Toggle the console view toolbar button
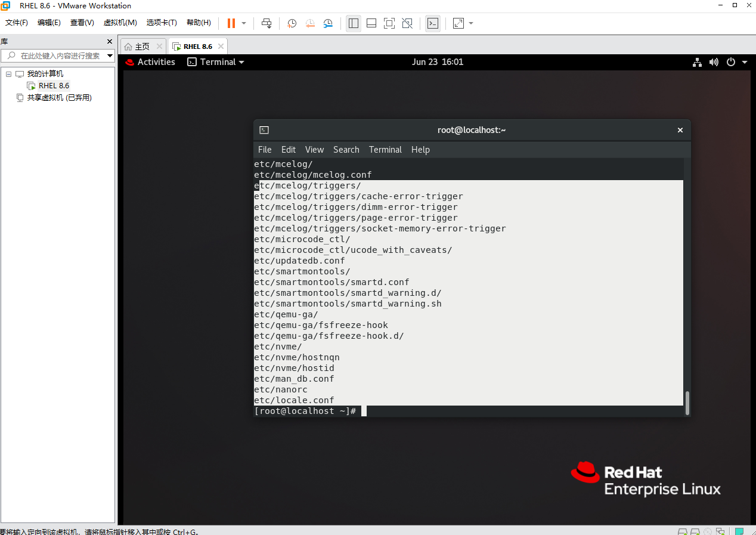This screenshot has width=756, height=535. tap(433, 23)
